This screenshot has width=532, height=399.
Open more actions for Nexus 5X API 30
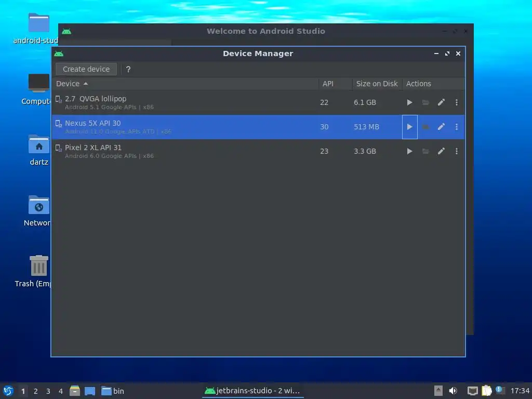(457, 127)
